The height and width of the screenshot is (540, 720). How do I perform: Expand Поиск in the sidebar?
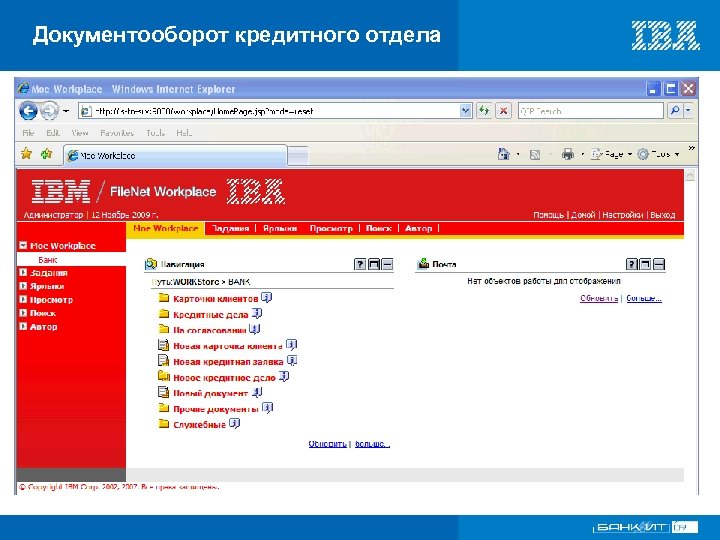pyautogui.click(x=23, y=313)
